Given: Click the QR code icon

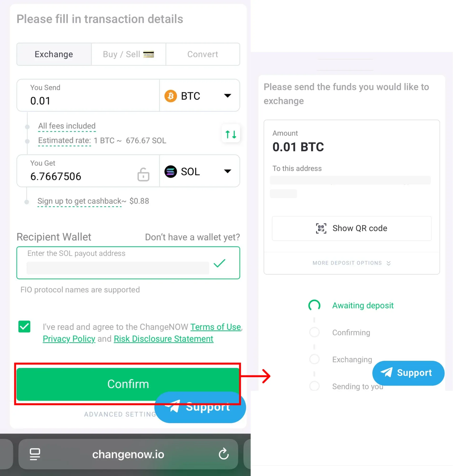Looking at the screenshot, I should [x=321, y=228].
